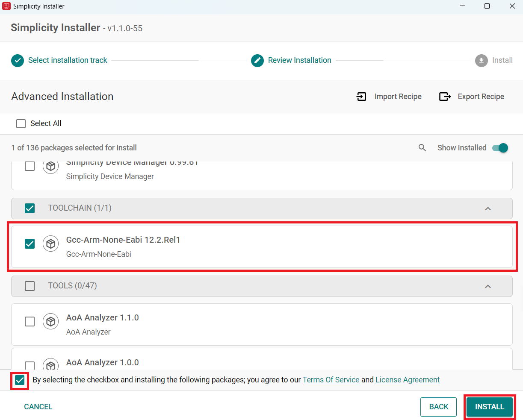The width and height of the screenshot is (523, 420).
Task: Click the Simplicity Device Manager package icon
Action: (x=50, y=166)
